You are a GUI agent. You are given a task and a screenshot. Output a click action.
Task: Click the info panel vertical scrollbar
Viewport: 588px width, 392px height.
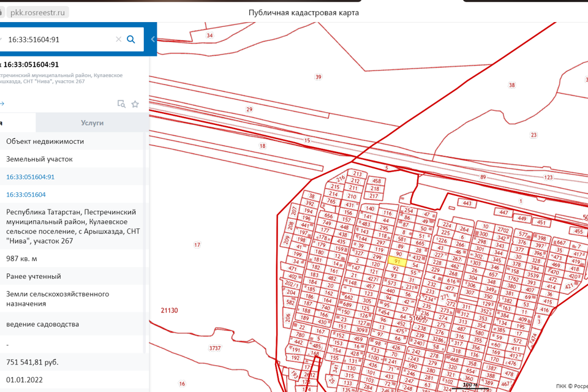pyautogui.click(x=146, y=245)
